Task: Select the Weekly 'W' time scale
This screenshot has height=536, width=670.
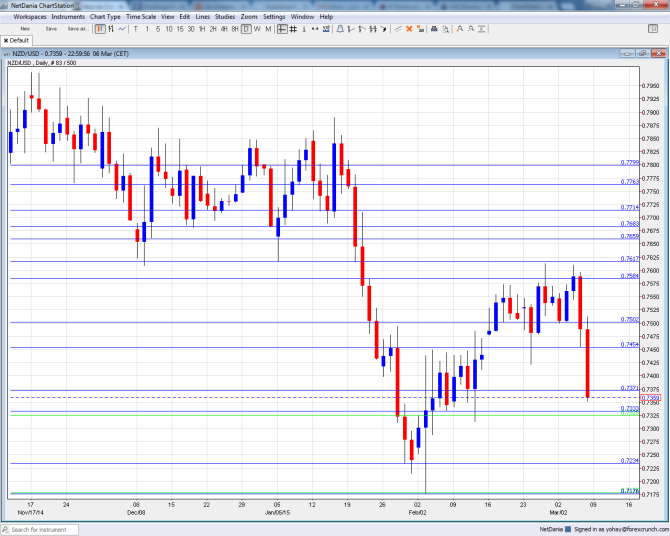Action: (x=257, y=29)
